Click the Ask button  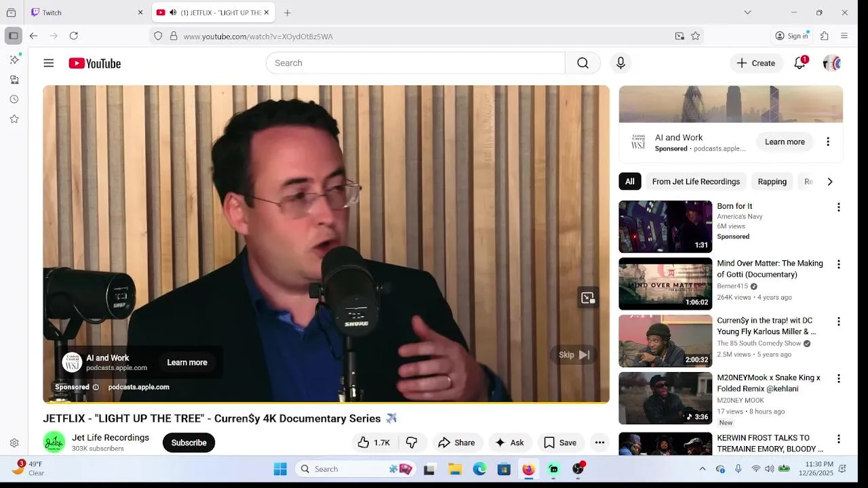(x=510, y=443)
